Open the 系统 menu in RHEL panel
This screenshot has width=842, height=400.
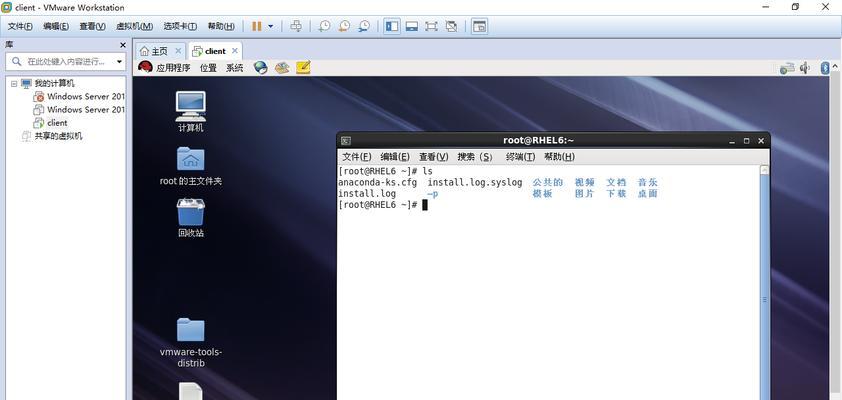point(234,68)
